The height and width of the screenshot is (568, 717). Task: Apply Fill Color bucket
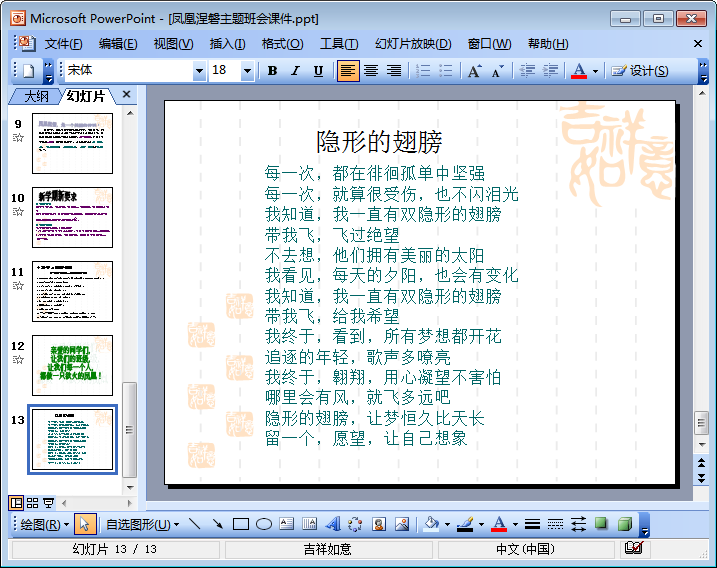click(431, 524)
